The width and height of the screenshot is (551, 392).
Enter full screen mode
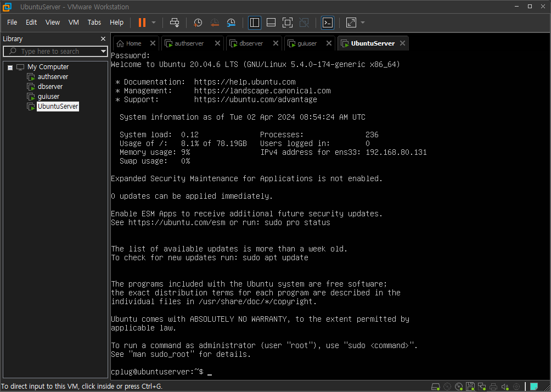tap(288, 23)
